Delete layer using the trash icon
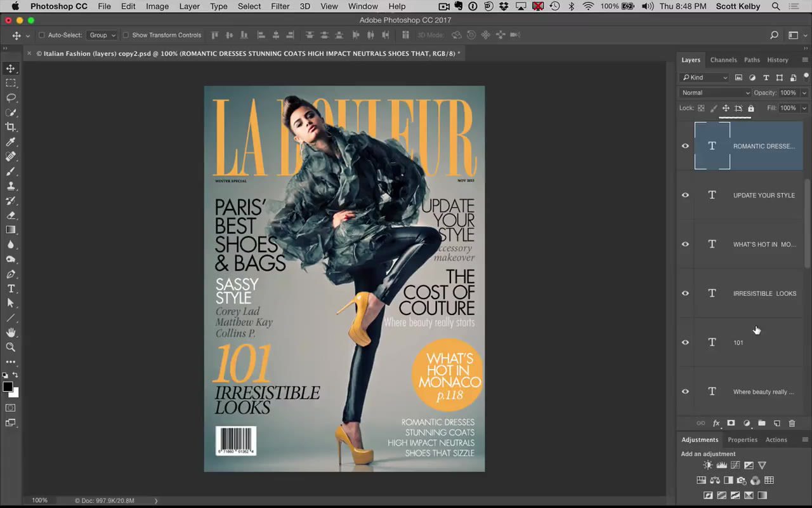Image resolution: width=812 pixels, height=508 pixels. [792, 423]
